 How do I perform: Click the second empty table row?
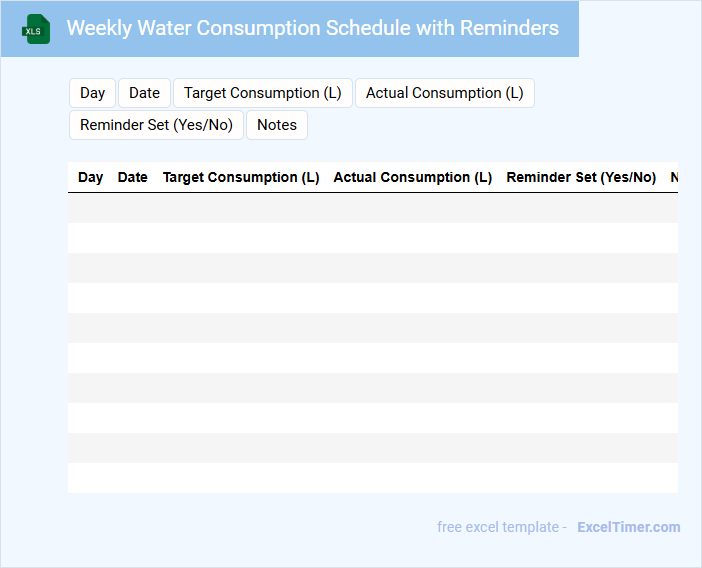pos(372,238)
